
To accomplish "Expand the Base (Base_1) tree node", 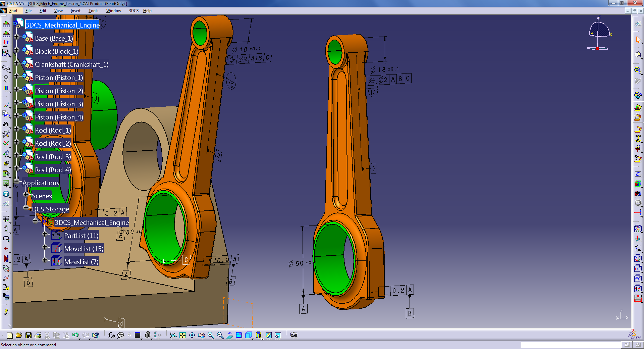I will [16, 36].
